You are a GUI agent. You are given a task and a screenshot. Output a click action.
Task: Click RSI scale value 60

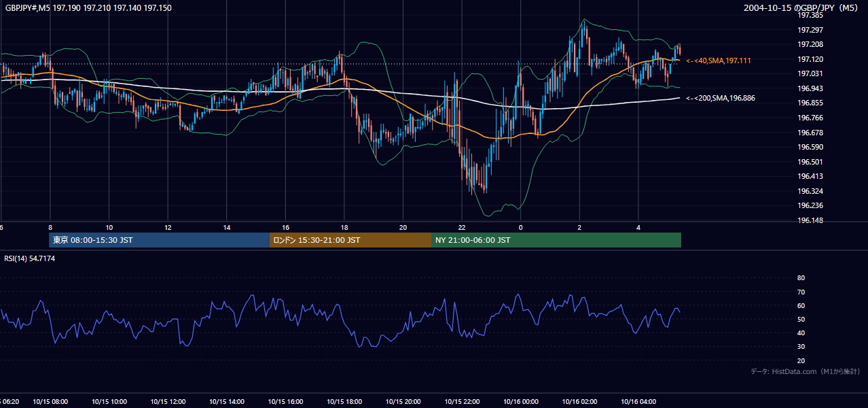pyautogui.click(x=801, y=305)
